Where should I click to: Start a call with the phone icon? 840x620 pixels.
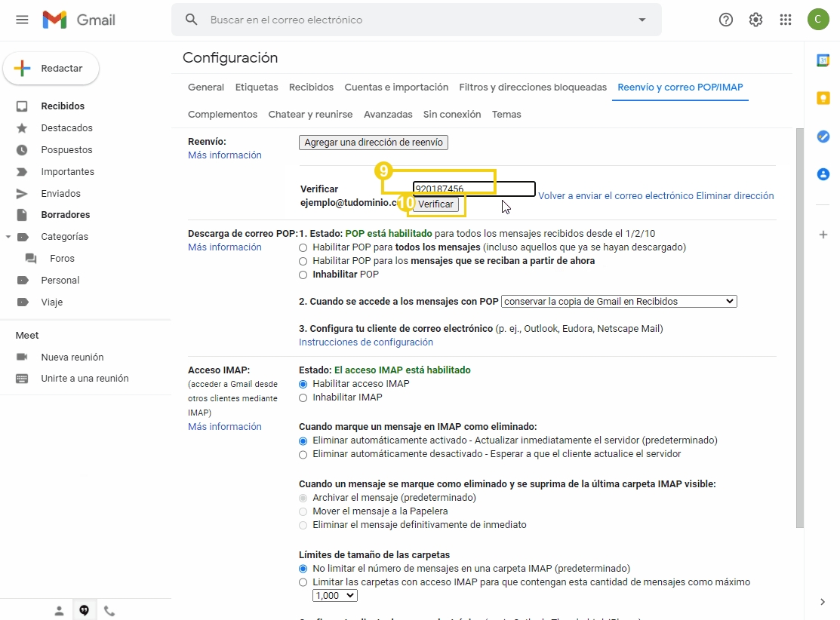tap(109, 609)
